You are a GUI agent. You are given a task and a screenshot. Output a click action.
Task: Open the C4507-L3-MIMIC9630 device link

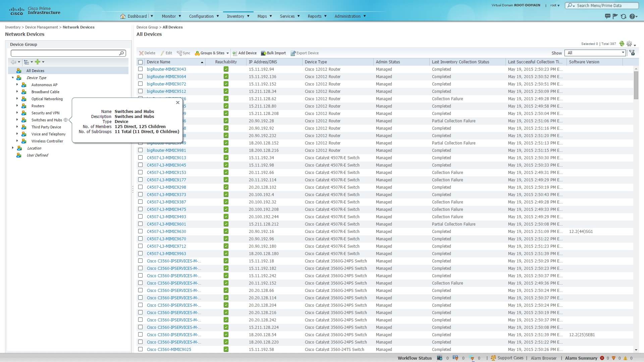point(166,231)
